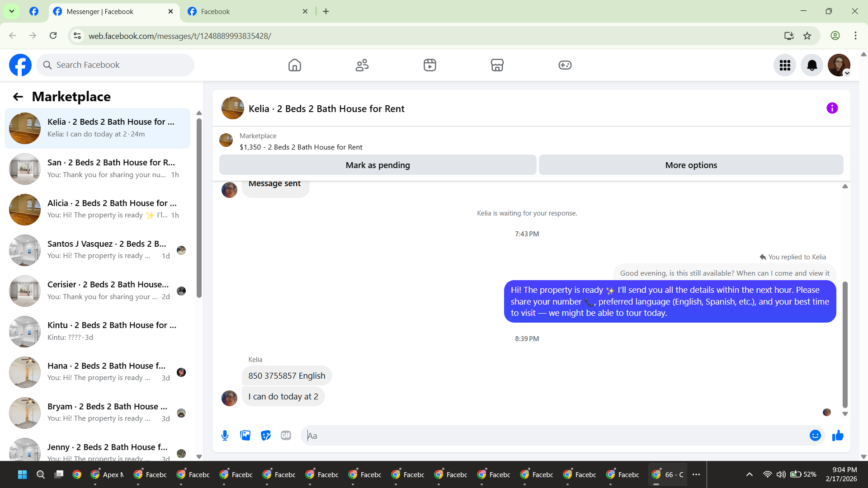
Task: Expand the profile account menu
Action: (x=840, y=66)
